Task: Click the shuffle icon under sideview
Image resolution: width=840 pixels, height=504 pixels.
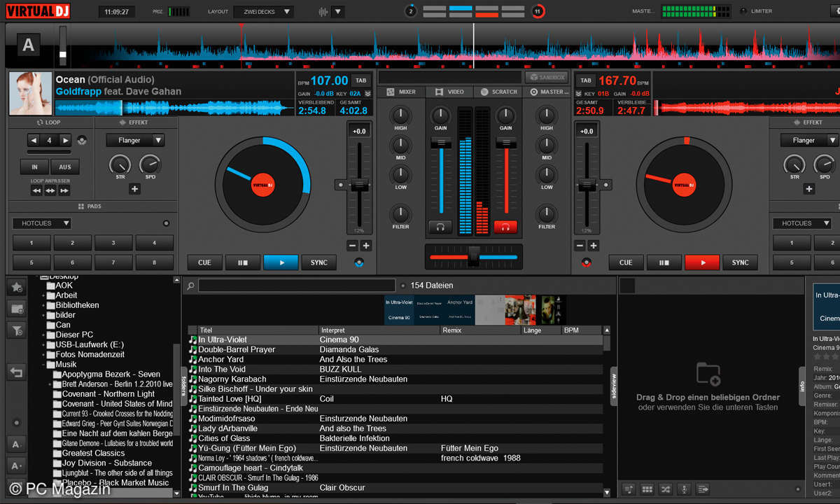Action: [x=666, y=489]
